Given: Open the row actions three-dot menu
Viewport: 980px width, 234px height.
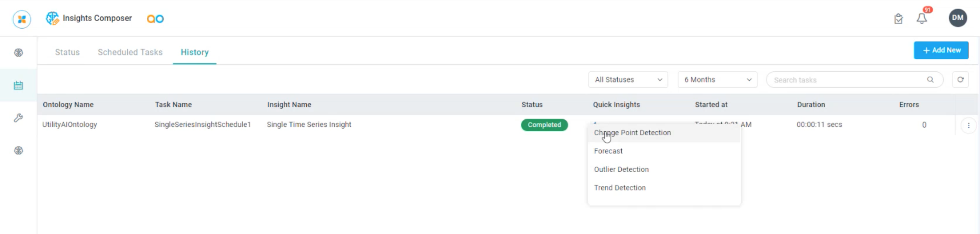Looking at the screenshot, I should point(969,125).
